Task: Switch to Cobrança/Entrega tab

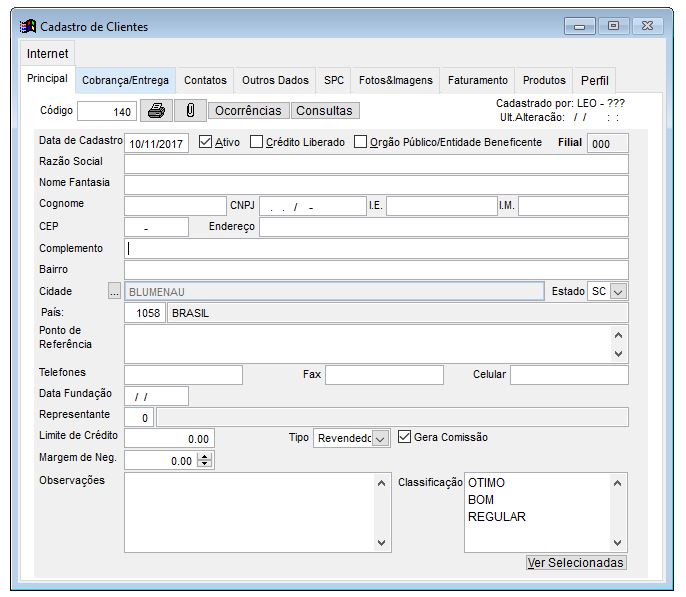Action: click(125, 80)
